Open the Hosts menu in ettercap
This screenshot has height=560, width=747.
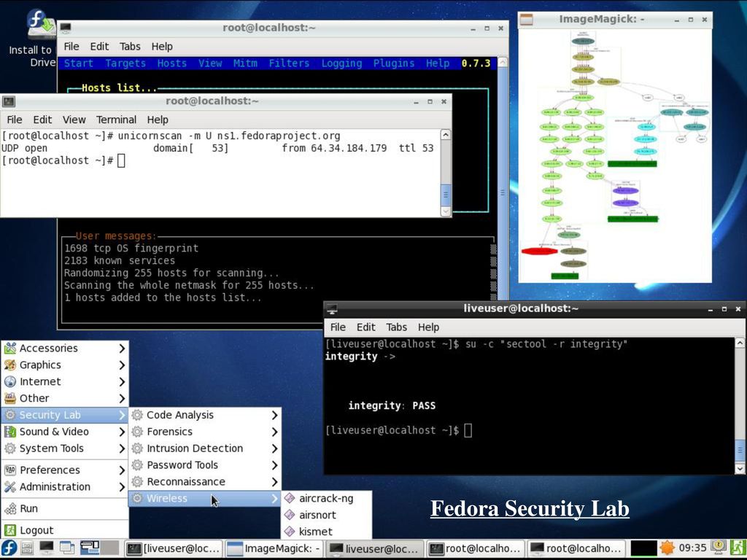172,63
